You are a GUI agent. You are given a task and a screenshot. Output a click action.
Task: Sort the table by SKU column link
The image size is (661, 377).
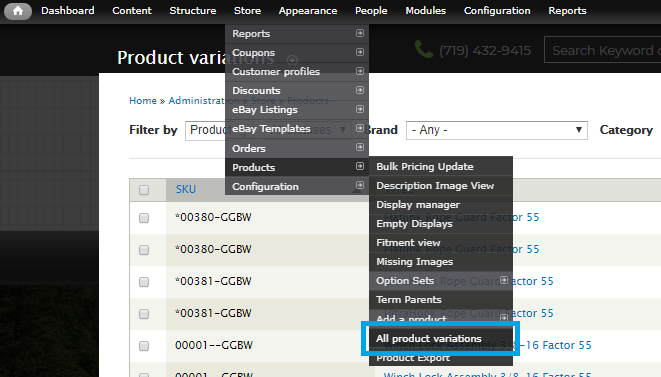click(185, 189)
